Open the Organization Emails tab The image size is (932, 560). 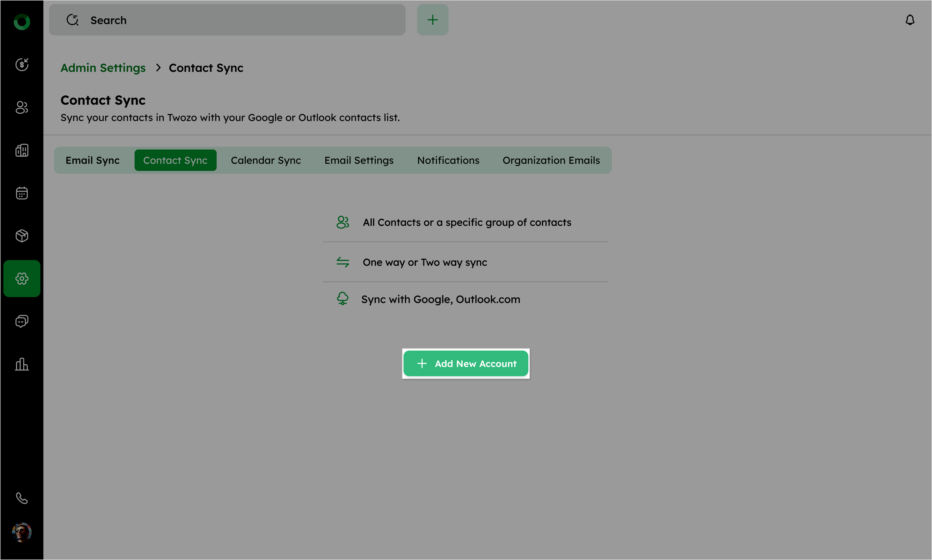tap(551, 160)
